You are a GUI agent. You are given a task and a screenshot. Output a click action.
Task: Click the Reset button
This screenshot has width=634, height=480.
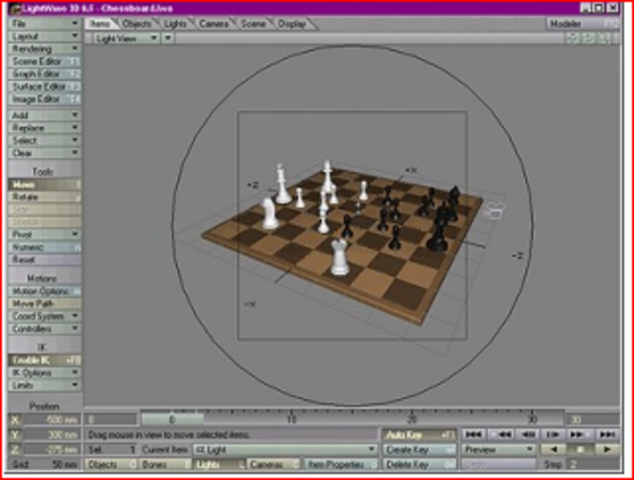coord(44,260)
